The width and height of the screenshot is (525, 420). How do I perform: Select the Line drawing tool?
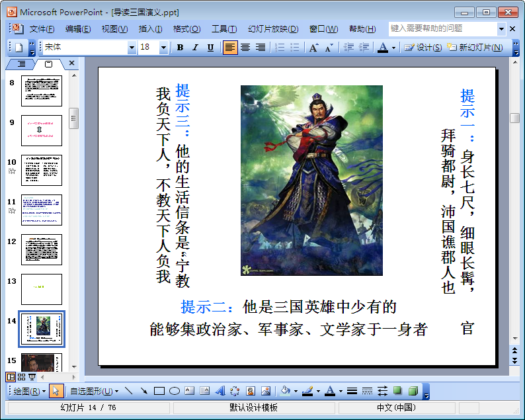[x=128, y=391]
